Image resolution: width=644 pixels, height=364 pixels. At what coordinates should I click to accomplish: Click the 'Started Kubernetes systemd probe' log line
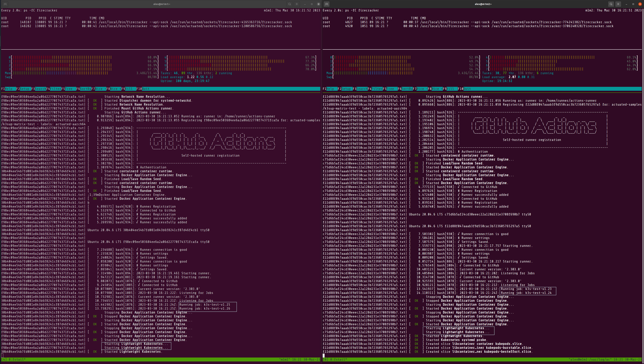point(456,340)
